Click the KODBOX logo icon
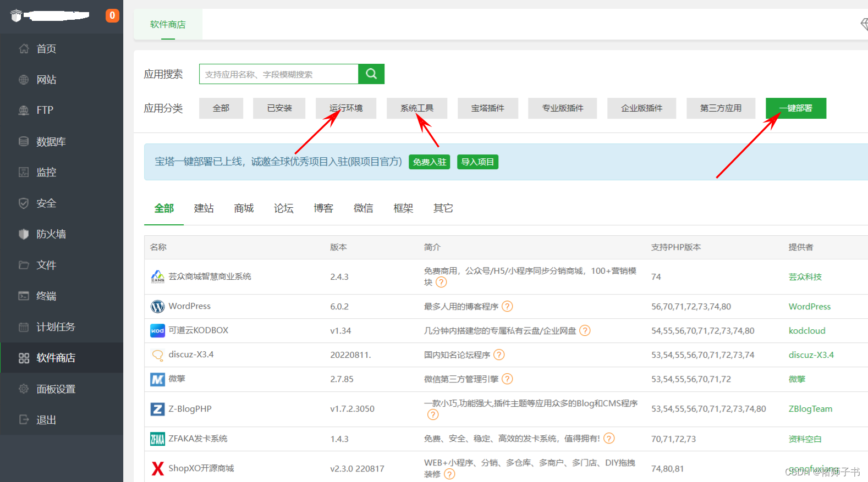 pos(158,330)
